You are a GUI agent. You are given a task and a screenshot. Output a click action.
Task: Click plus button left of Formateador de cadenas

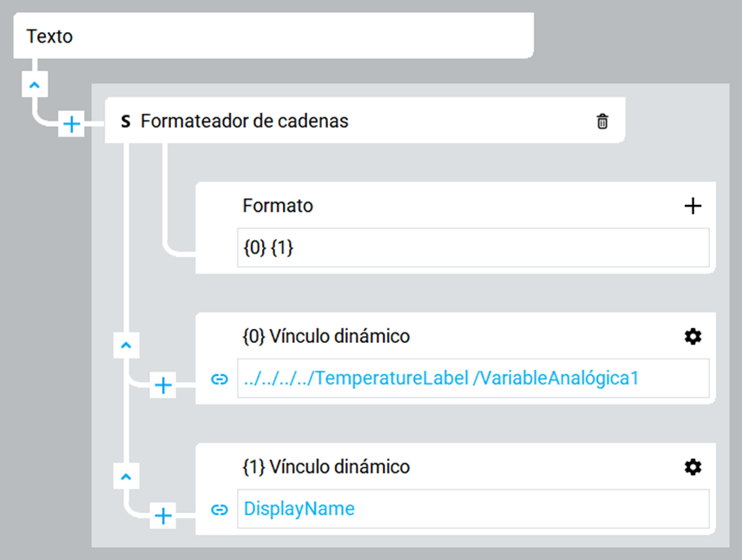point(71,125)
